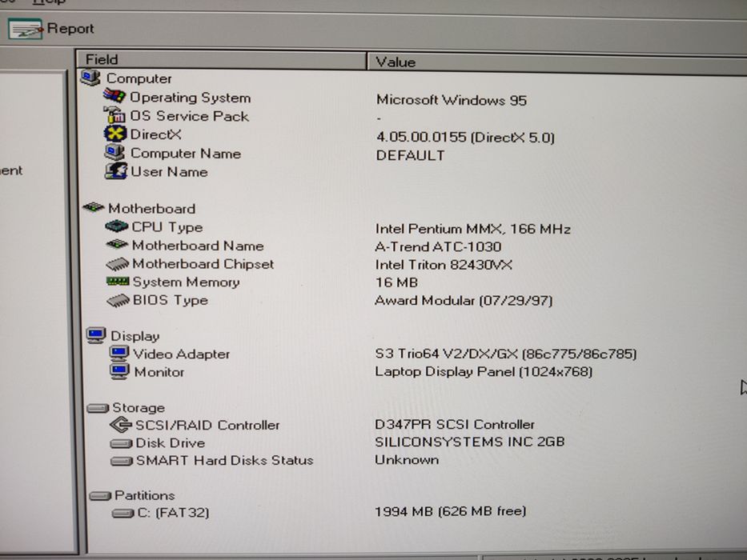Select the 'CPU Type' field label
This screenshot has height=560, width=747.
(167, 227)
